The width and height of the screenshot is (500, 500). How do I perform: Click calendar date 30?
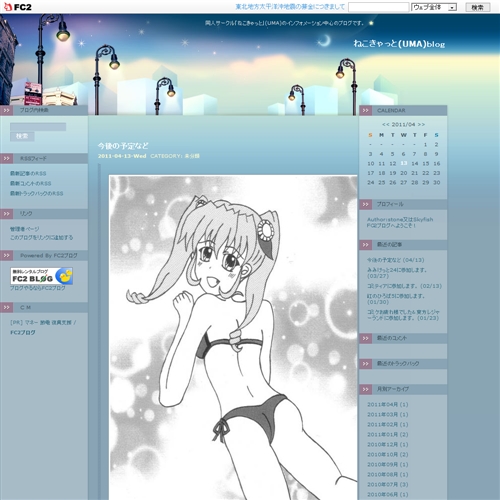pyautogui.click(x=437, y=182)
